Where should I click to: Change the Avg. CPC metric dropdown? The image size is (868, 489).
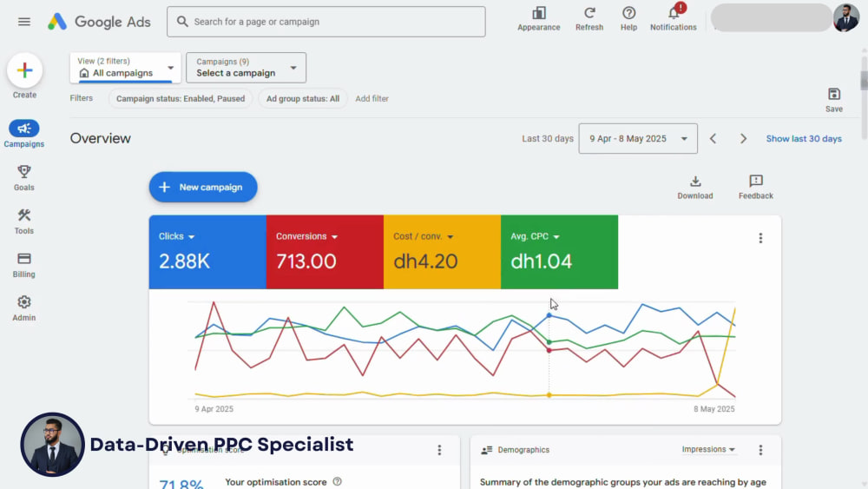[x=535, y=236]
